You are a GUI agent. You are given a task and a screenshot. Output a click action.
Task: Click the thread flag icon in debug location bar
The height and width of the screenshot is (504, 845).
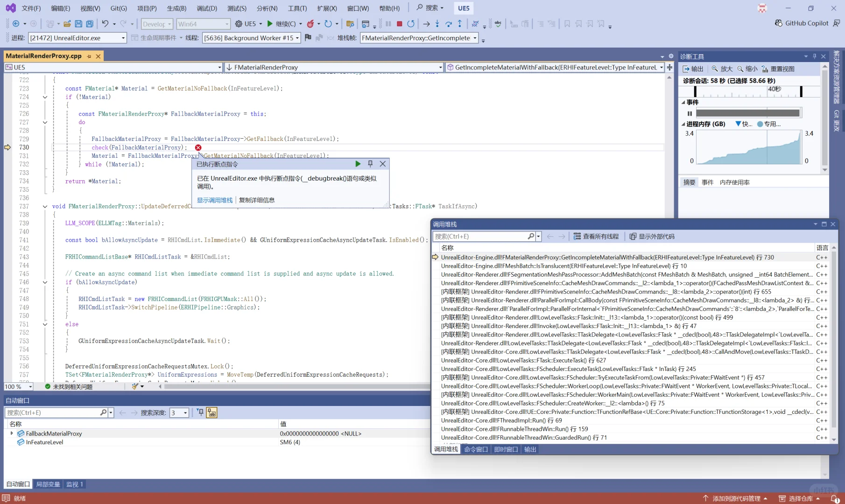tap(308, 38)
